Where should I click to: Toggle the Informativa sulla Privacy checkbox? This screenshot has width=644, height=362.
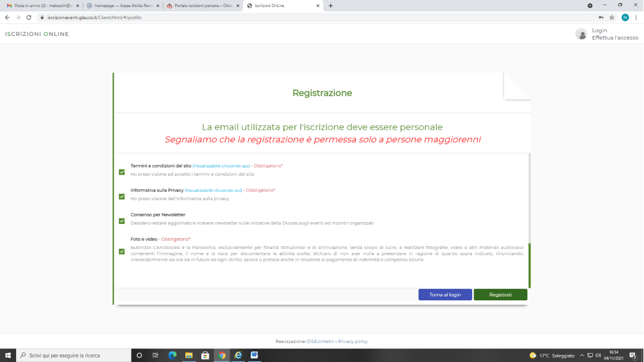coord(122,196)
